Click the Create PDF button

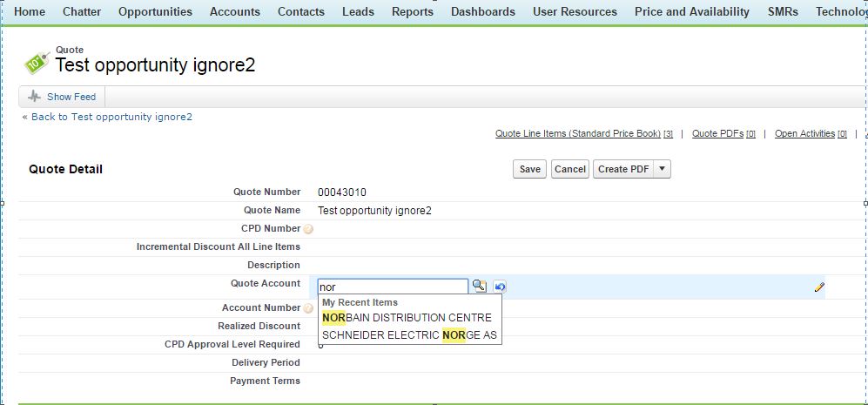622,169
